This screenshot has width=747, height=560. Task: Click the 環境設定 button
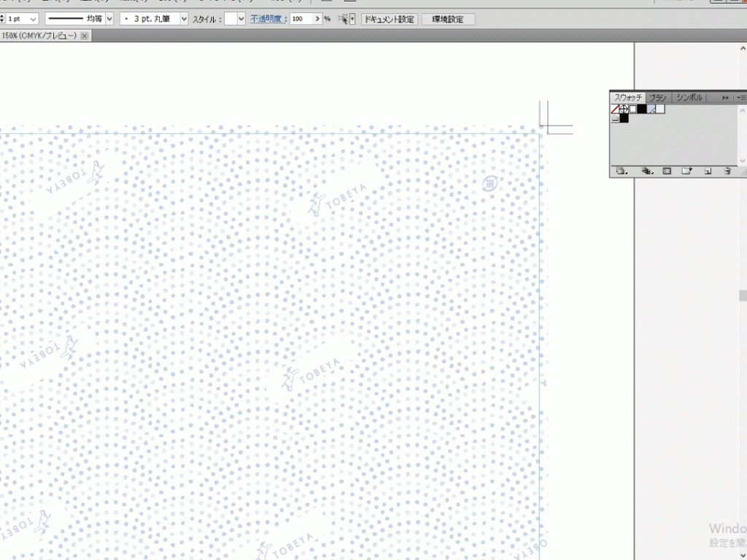point(448,19)
